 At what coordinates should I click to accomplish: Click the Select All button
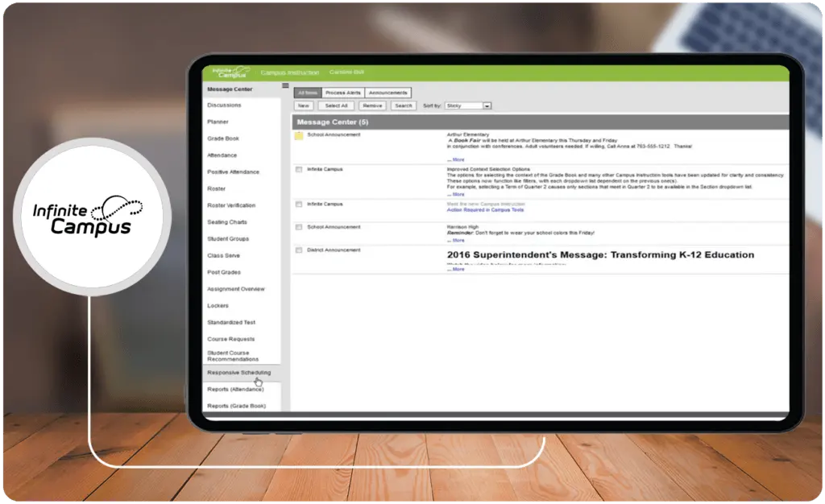pyautogui.click(x=336, y=106)
